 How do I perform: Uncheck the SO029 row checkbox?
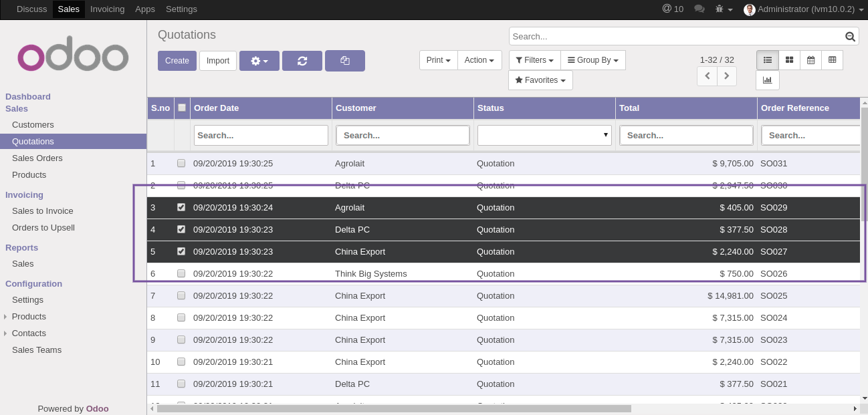[x=181, y=208]
